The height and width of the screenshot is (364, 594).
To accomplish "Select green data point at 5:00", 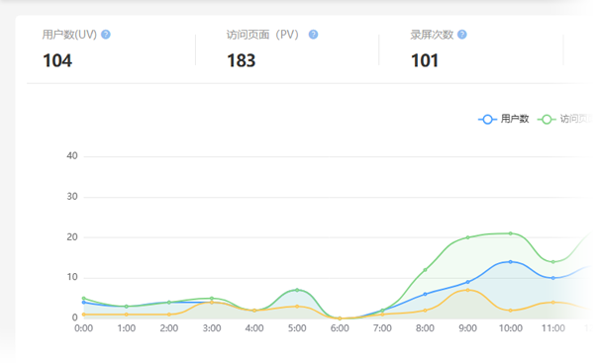I will point(297,290).
